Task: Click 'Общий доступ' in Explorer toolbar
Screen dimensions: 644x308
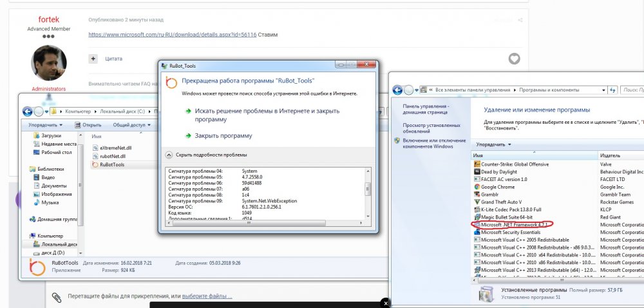Action: (x=129, y=124)
